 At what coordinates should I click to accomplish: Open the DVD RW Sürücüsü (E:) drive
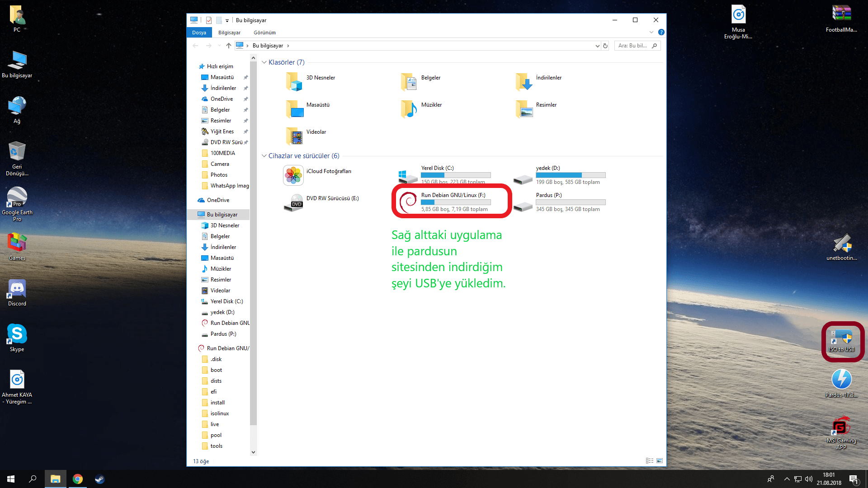tap(293, 202)
